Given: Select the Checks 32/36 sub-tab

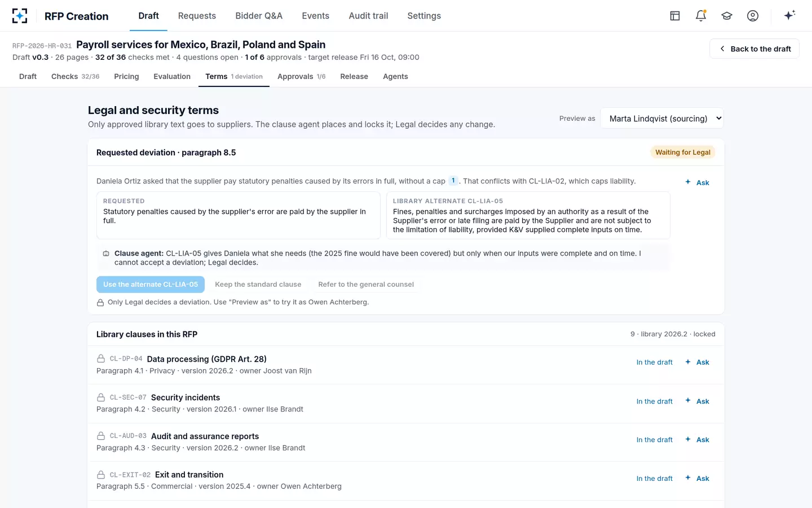Looking at the screenshot, I should coord(75,76).
